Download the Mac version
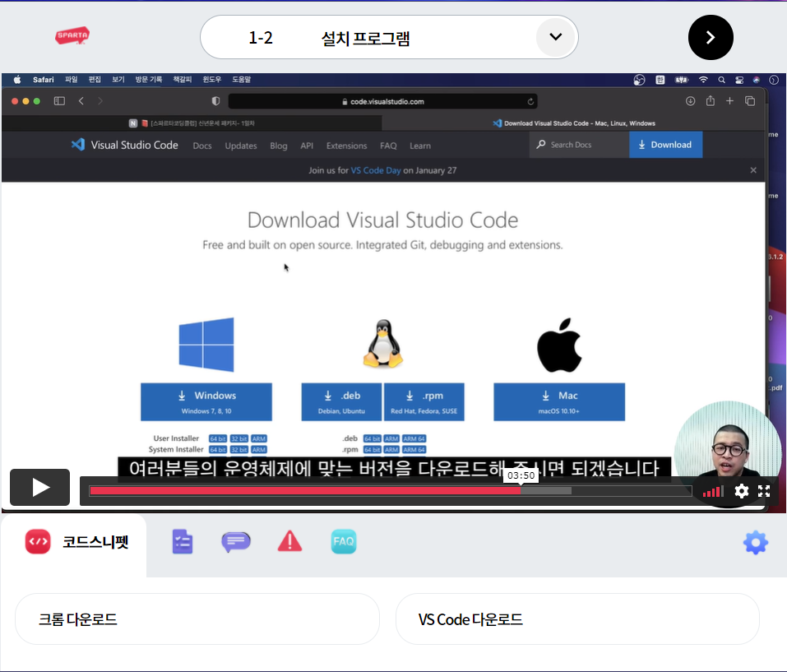Viewport: 787px width, 672px height. 559,401
